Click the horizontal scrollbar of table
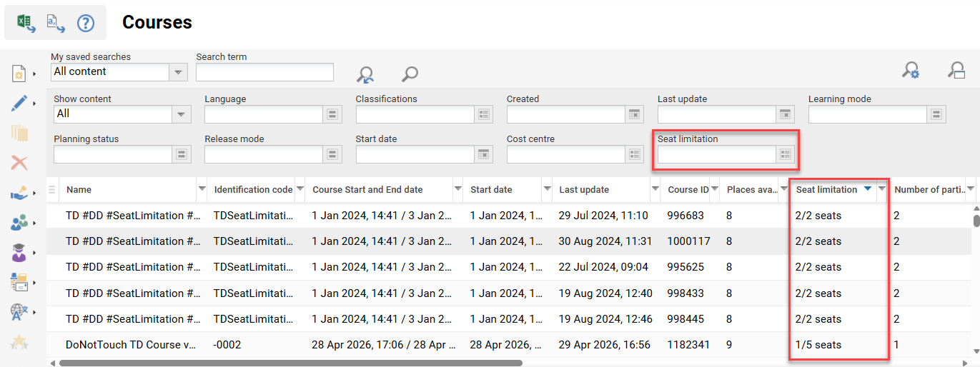This screenshot has width=980, height=367. pyautogui.click(x=290, y=363)
